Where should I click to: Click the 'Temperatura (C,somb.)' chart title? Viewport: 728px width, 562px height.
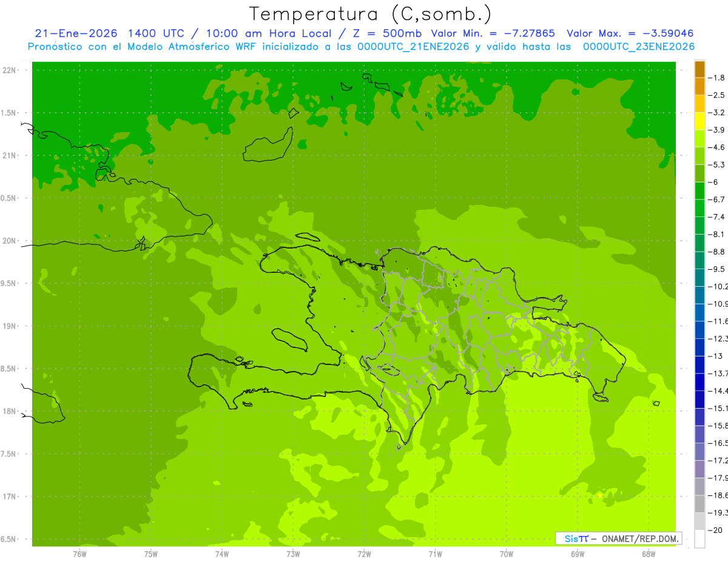coord(370,13)
